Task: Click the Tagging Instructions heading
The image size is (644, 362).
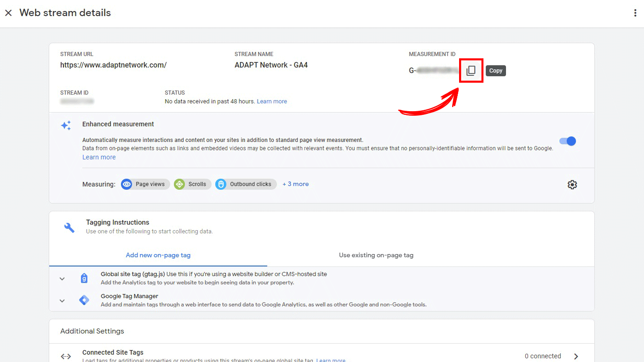Action: pyautogui.click(x=118, y=222)
